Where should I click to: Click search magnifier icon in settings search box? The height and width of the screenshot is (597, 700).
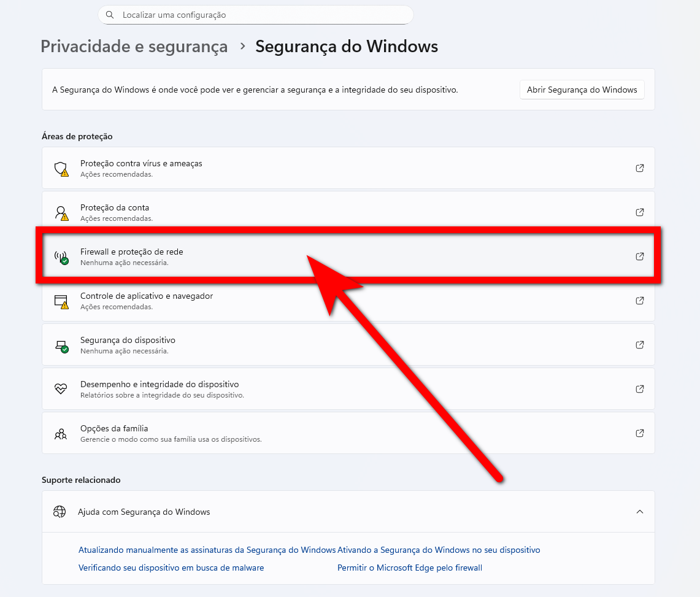click(x=110, y=15)
